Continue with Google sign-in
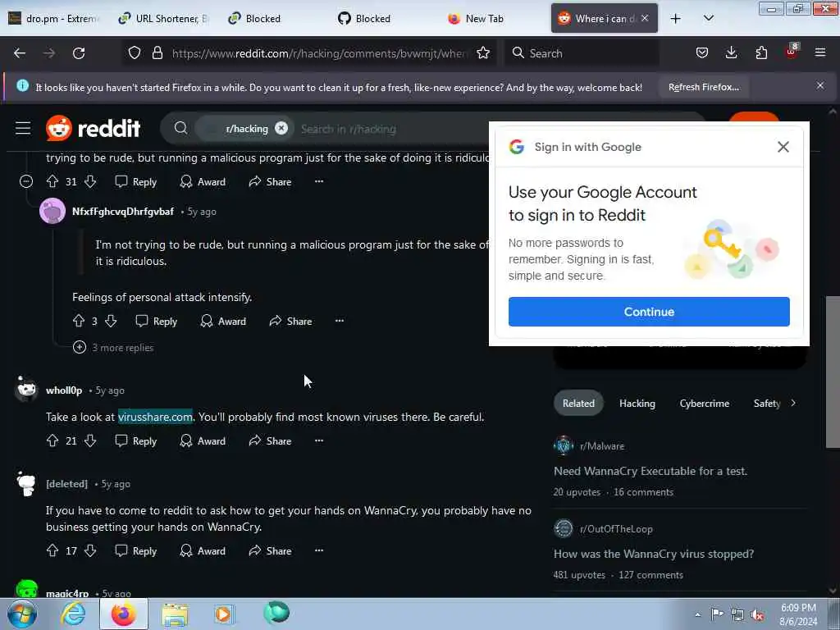 pos(649,312)
